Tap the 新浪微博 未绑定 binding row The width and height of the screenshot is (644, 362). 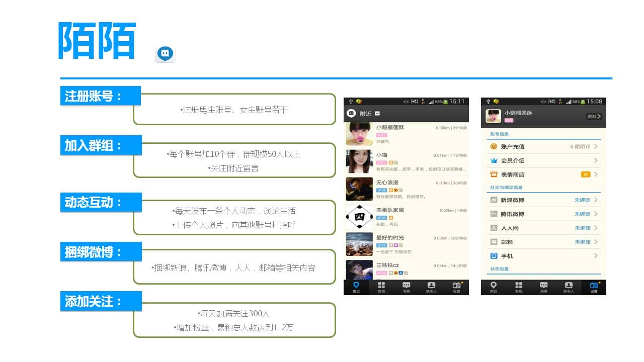(543, 200)
